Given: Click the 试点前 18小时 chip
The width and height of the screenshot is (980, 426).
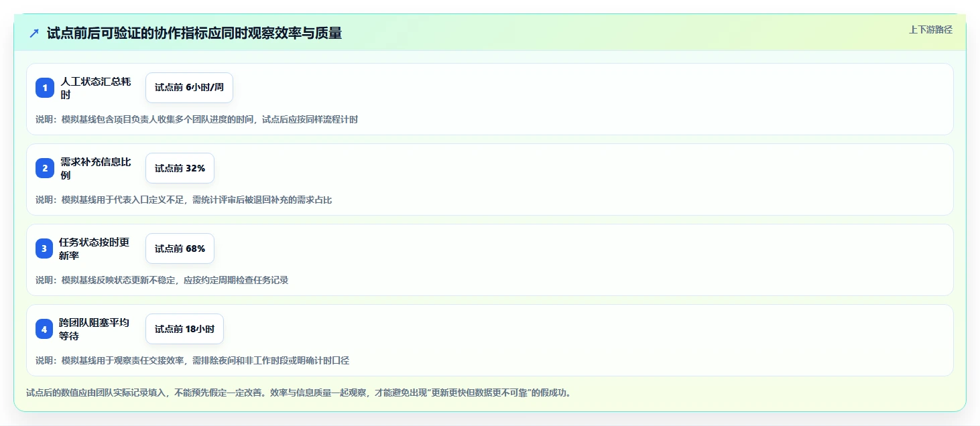Looking at the screenshot, I should tap(184, 329).
